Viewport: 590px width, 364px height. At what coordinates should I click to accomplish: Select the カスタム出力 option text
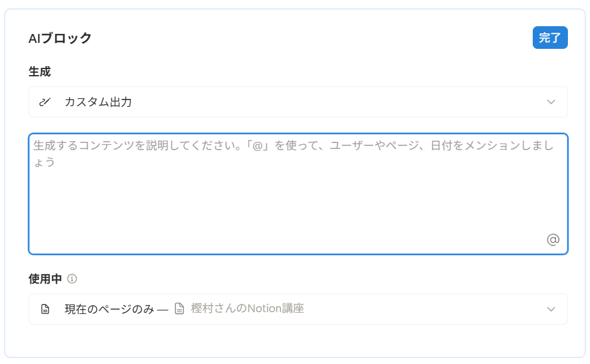point(98,102)
